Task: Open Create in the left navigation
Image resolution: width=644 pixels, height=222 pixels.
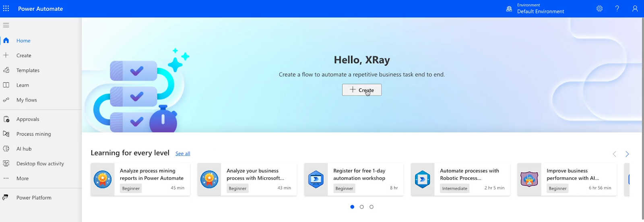Action: tap(24, 56)
